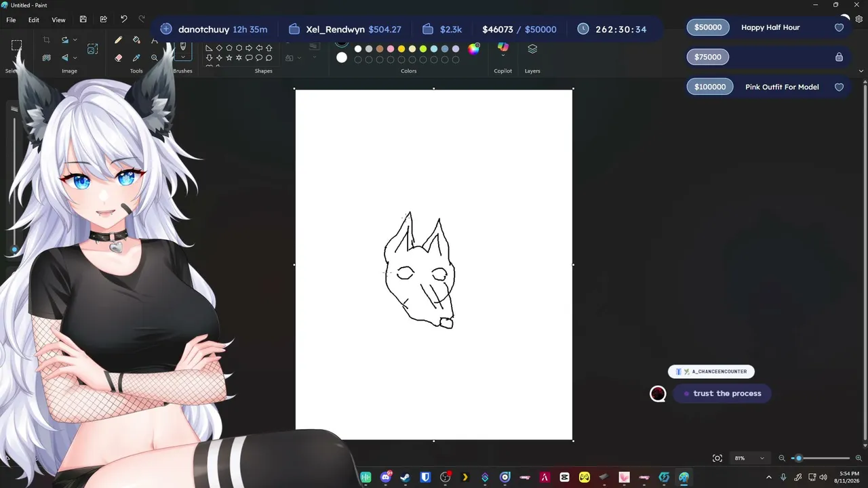Click the Share icon next to Save
This screenshot has height=488, width=868.
[103, 20]
